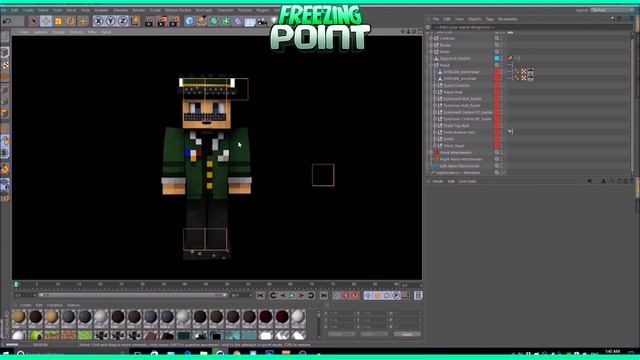Click the spline Pen tool icon
The image size is (640, 360).
201,21
